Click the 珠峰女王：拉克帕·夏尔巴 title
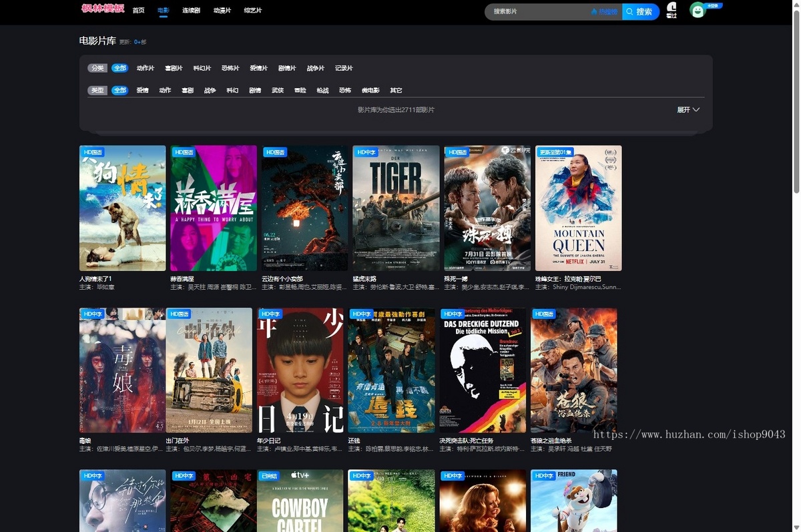The width and height of the screenshot is (801, 532). click(568, 278)
